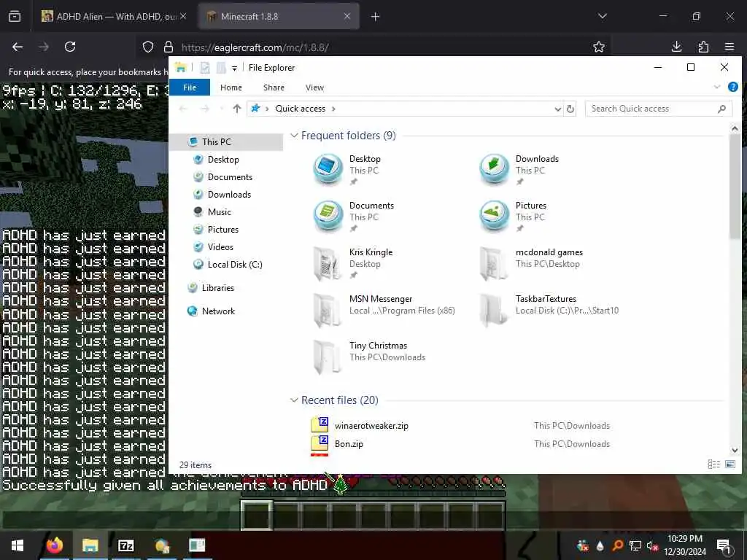The image size is (747, 560).
Task: Click the File Explorer vertical scrollbar thumb
Action: coord(735,187)
